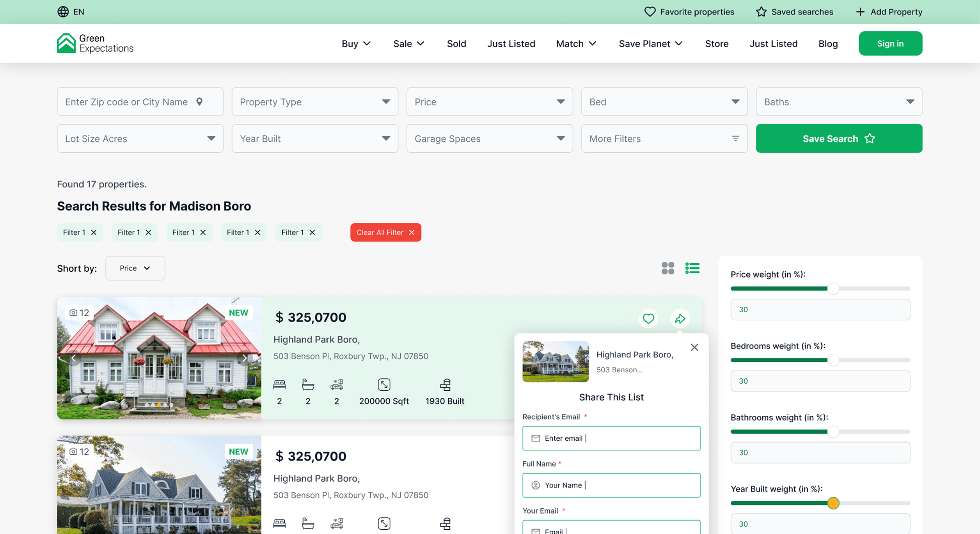
Task: Remove the fourth Filter 1 chip
Action: [257, 233]
